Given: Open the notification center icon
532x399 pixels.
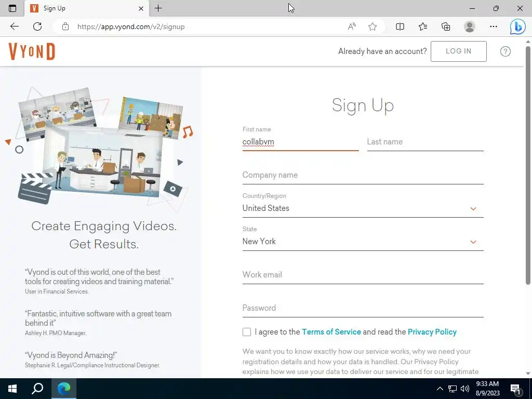Looking at the screenshot, I should [515, 389].
